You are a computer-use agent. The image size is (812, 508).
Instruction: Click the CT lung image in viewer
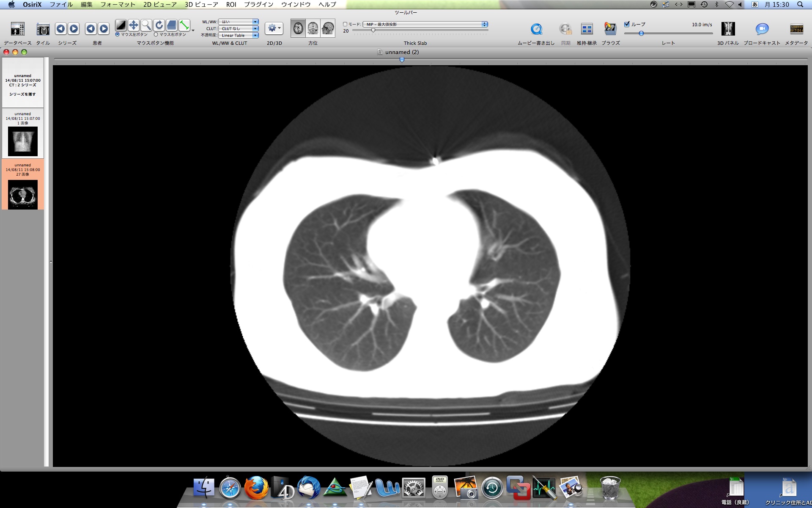tap(430, 266)
